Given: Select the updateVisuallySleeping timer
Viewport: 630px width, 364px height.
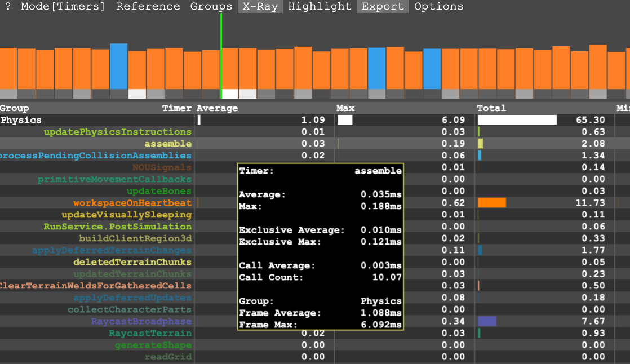Looking at the screenshot, I should (x=127, y=215).
